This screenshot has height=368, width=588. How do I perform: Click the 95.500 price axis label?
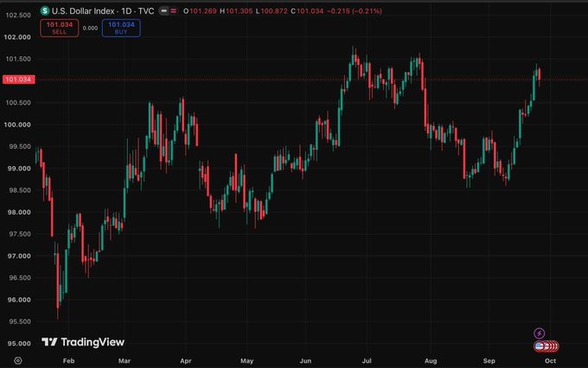[x=20, y=322]
